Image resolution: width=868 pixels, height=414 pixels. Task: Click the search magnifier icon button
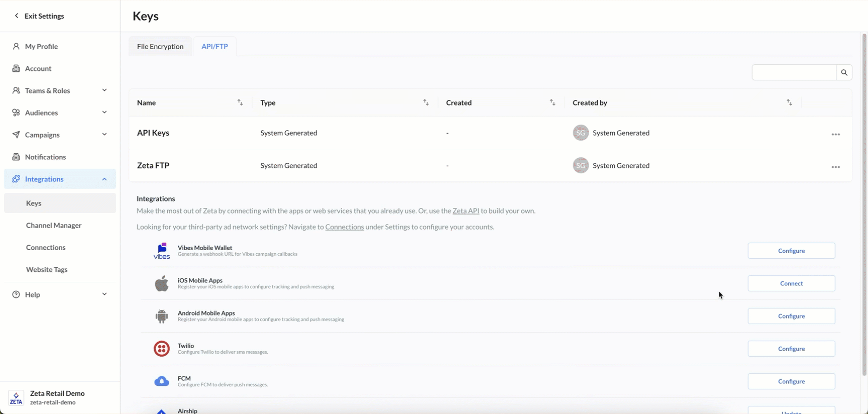(x=844, y=72)
